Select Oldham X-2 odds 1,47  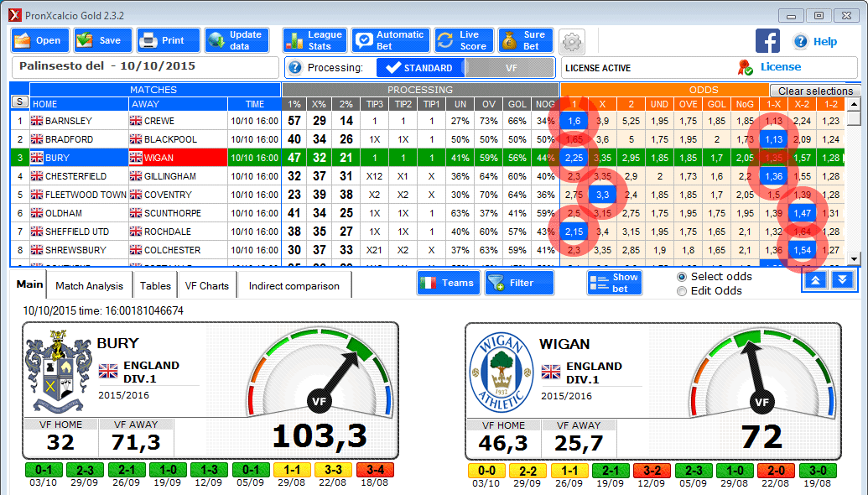point(802,213)
